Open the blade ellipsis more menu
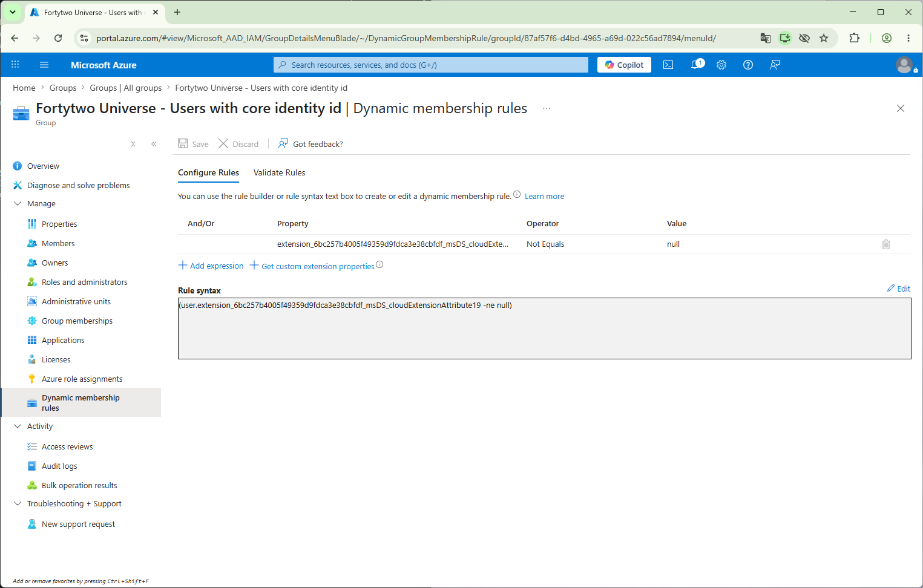The height and width of the screenshot is (588, 923). [547, 108]
